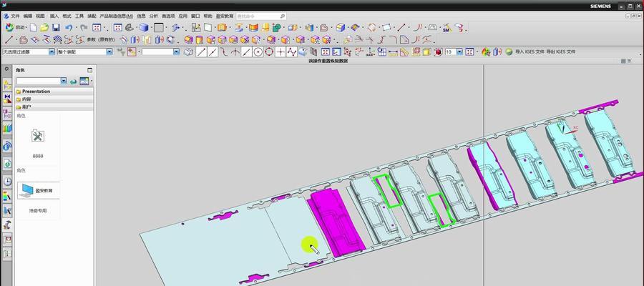This screenshot has height=286, width=644.
Task: Click the red cube icon
Action: (438, 52)
